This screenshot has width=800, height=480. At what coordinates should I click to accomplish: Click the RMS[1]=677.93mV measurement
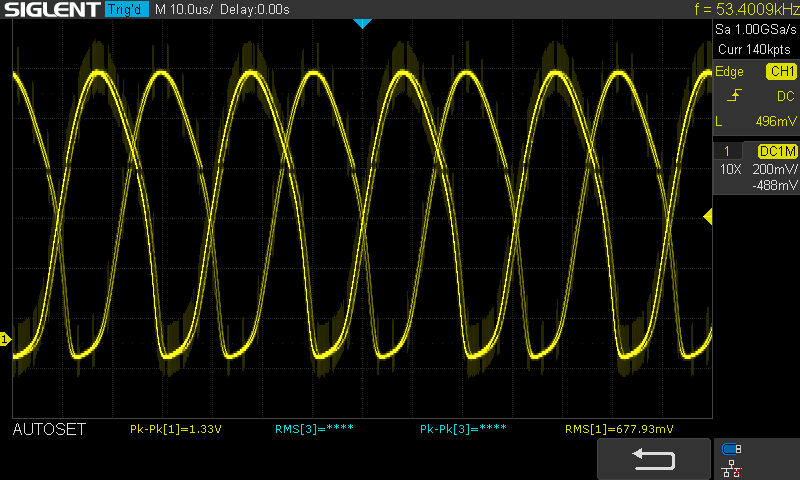coord(619,429)
